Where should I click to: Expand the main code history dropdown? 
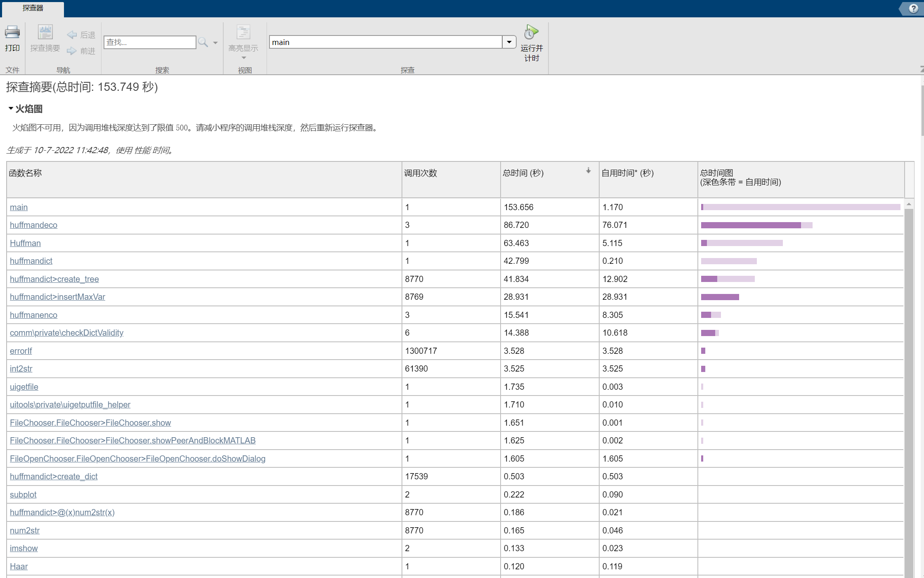[509, 42]
